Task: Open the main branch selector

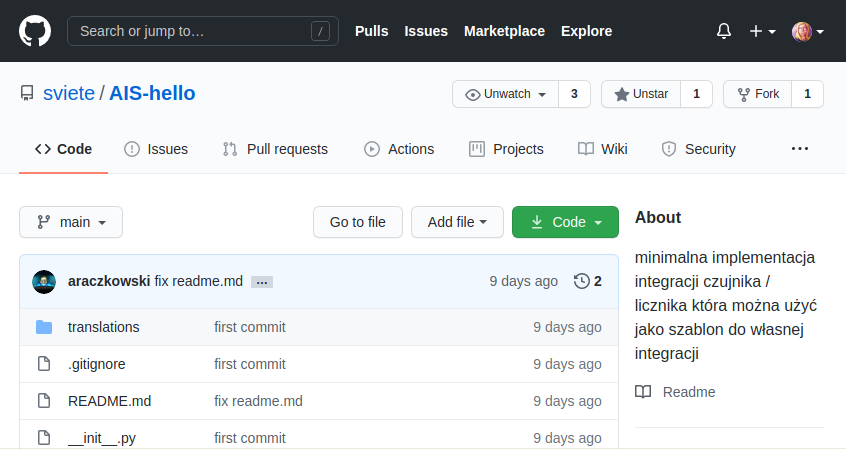Action: coord(71,222)
